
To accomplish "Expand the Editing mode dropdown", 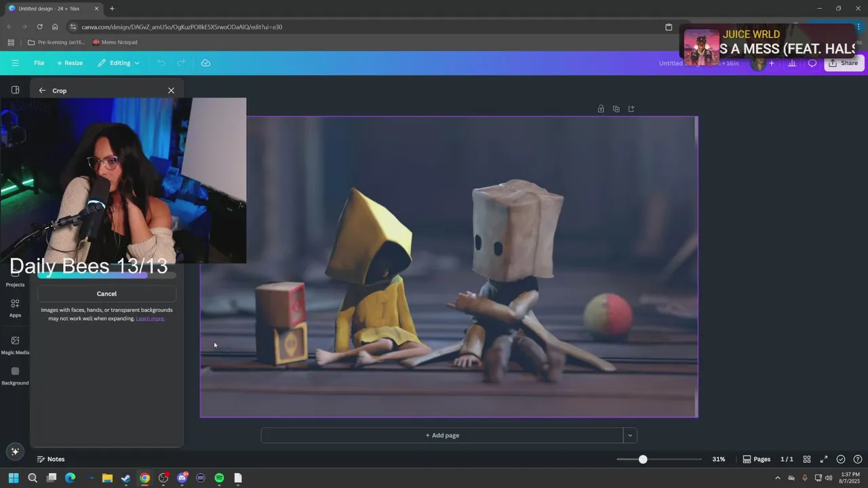I will 119,63.
